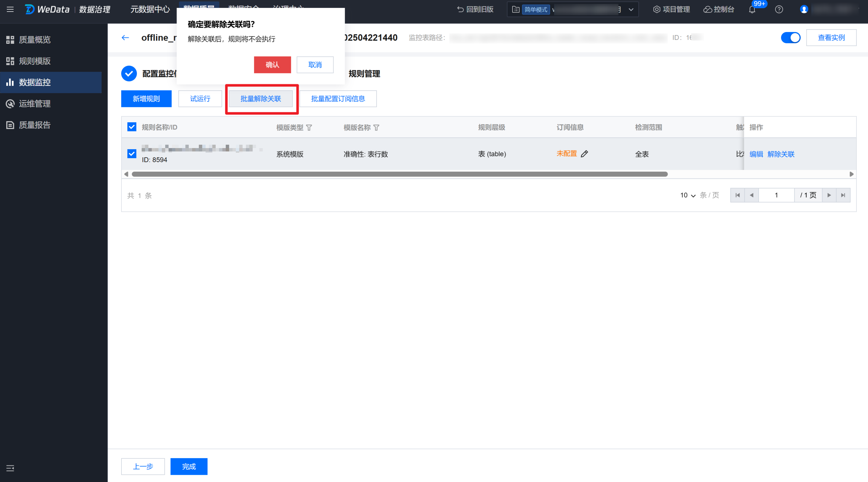868x482 pixels.
Task: Open the hamburger menu at top left
Action: coord(10,9)
